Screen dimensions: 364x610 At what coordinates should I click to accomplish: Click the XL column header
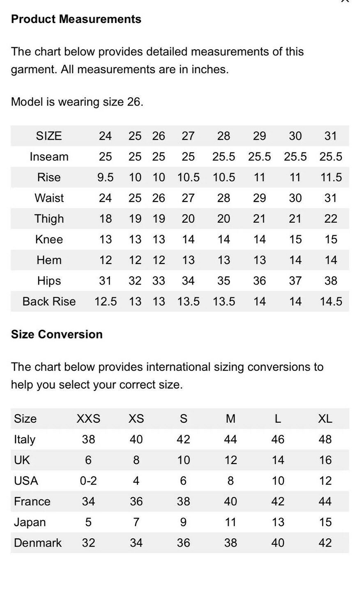coord(325,419)
